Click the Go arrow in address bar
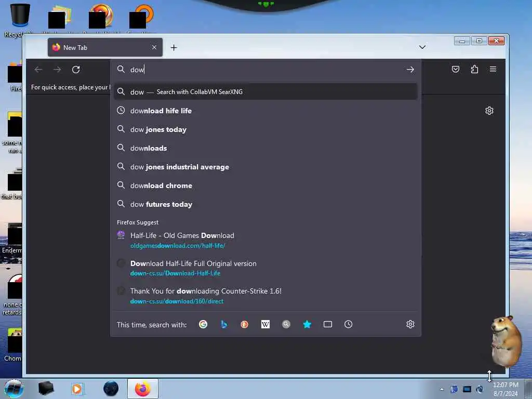Viewport: 532px width, 399px height. [x=410, y=70]
